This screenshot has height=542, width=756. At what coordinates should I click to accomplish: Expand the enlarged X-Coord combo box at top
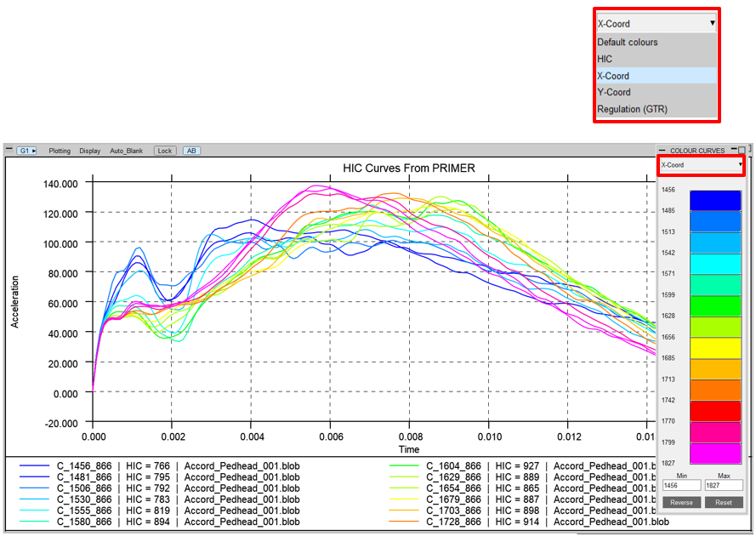pyautogui.click(x=656, y=24)
